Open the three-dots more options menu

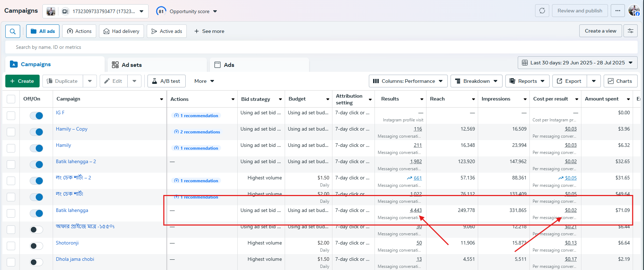[x=617, y=11]
